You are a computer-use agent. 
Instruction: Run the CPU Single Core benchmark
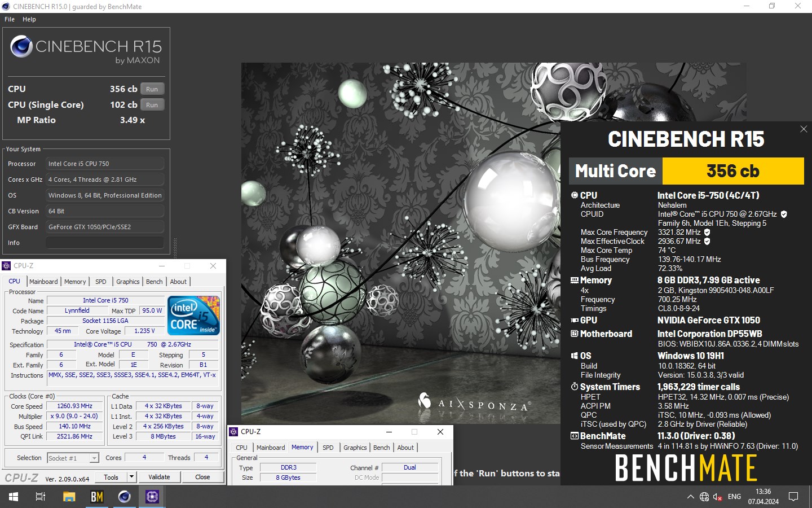152,105
